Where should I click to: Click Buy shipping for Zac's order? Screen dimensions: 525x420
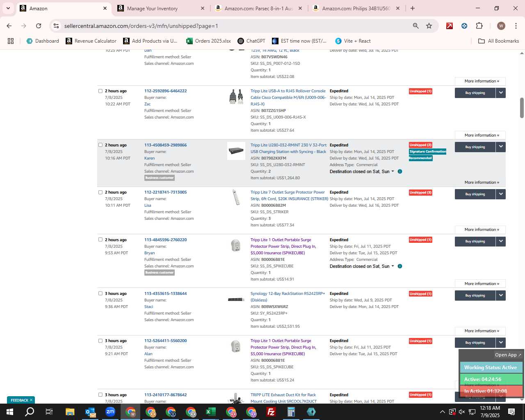pos(475,93)
